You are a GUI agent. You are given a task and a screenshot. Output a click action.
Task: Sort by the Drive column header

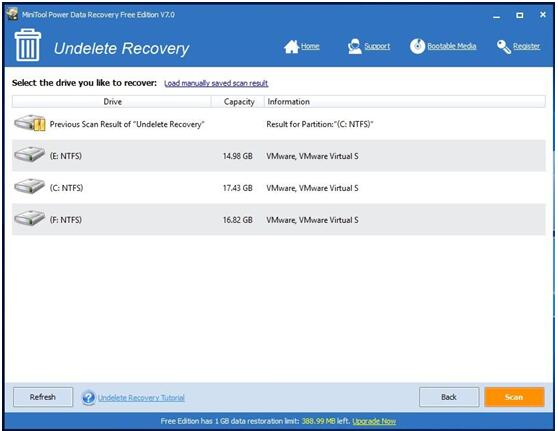(x=112, y=101)
